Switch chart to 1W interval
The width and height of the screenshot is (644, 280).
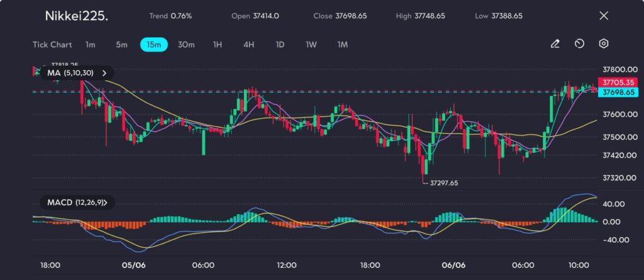(311, 45)
